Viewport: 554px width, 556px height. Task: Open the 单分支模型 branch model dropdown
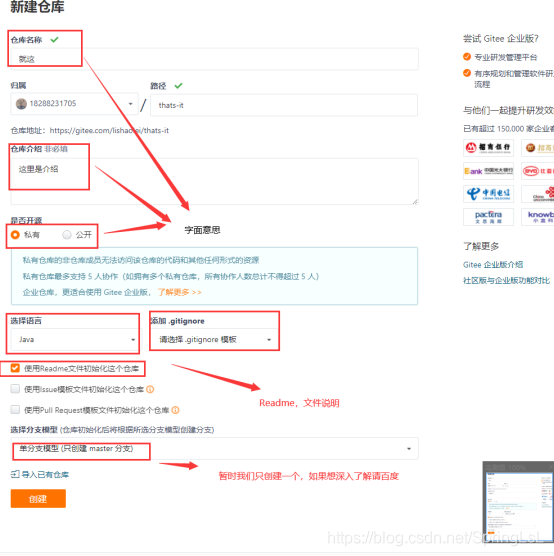tap(214, 449)
